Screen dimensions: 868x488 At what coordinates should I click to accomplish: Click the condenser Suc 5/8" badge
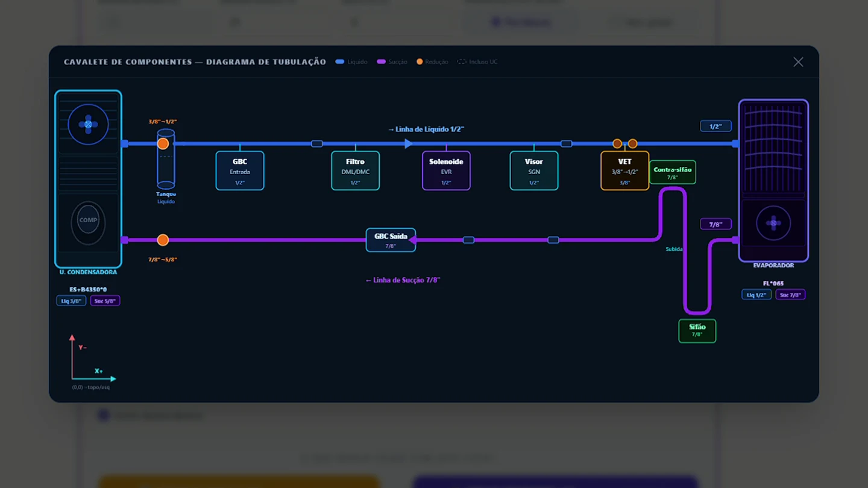pos(105,301)
